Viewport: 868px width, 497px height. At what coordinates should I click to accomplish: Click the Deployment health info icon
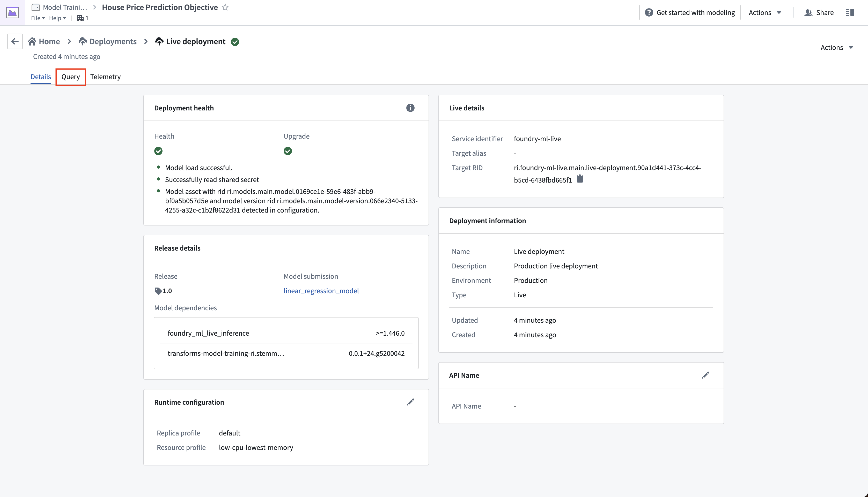pos(410,108)
